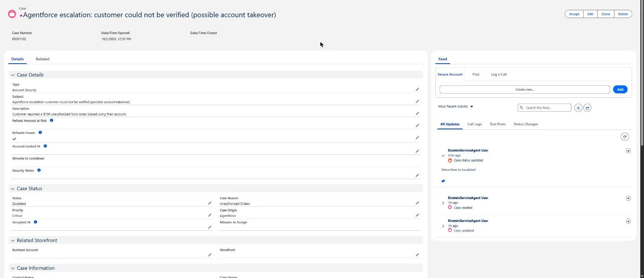This screenshot has height=278, width=644.
Task: Click the Unauthorized Orders case reason value
Action: tap(235, 204)
